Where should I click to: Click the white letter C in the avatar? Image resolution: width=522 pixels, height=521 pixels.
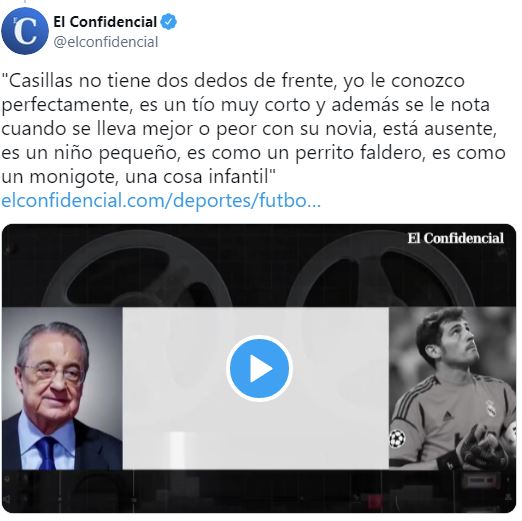pos(25,31)
